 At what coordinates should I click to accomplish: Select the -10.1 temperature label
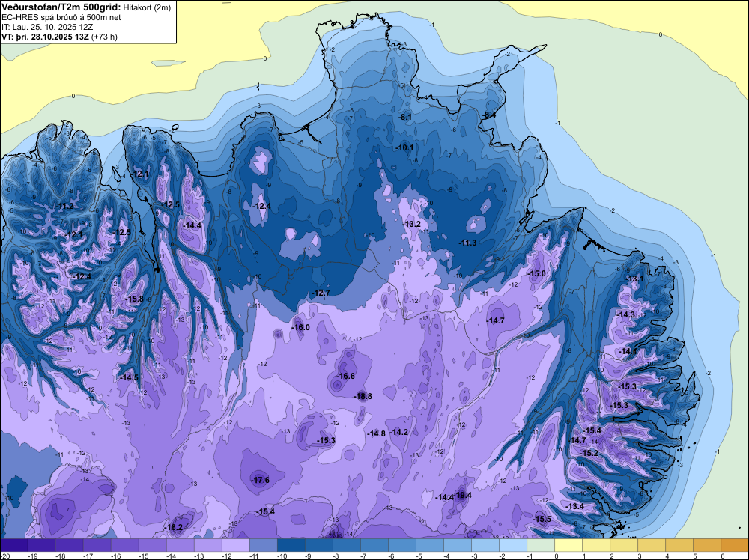[x=404, y=147]
